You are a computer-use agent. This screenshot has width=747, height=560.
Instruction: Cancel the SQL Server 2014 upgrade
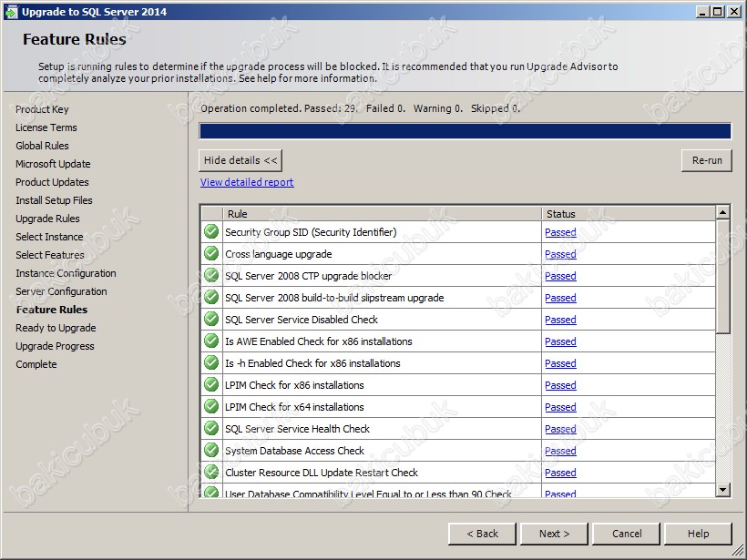tap(627, 534)
